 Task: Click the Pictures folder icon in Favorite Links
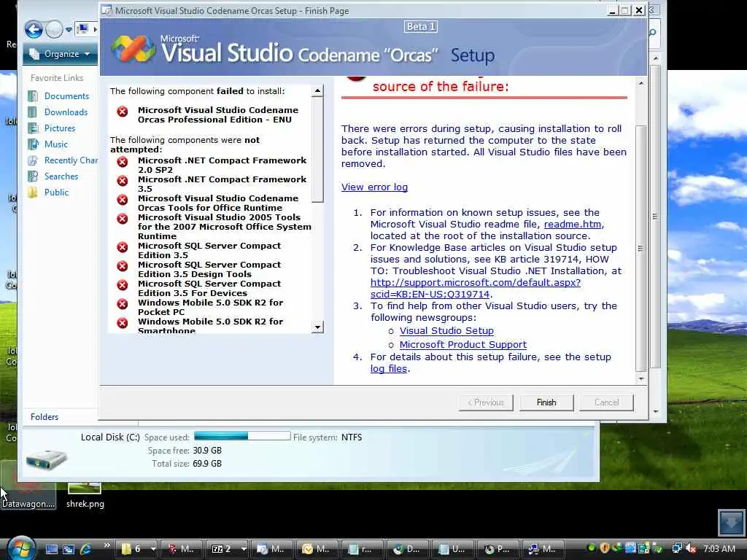pos(33,128)
